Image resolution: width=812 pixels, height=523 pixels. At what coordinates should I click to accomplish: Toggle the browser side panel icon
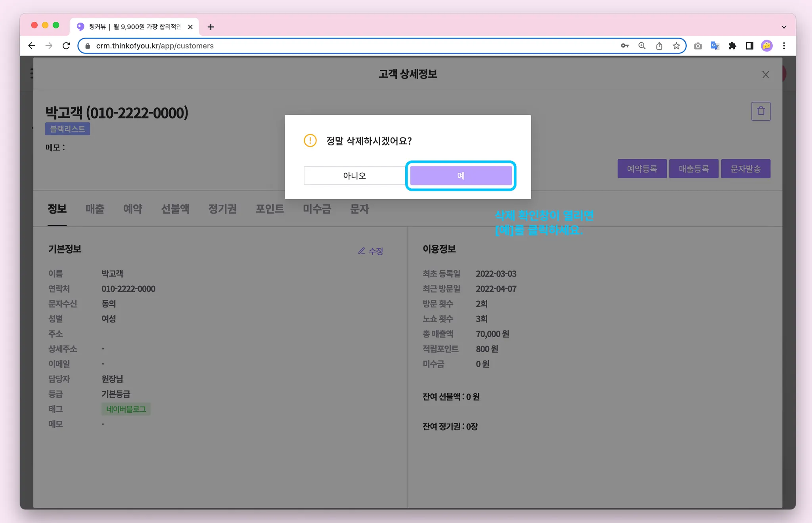coord(749,46)
